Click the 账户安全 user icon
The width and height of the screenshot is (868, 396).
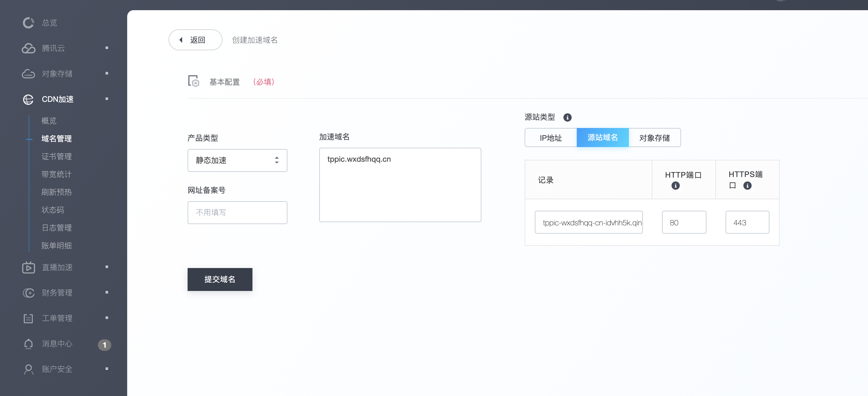coord(28,369)
